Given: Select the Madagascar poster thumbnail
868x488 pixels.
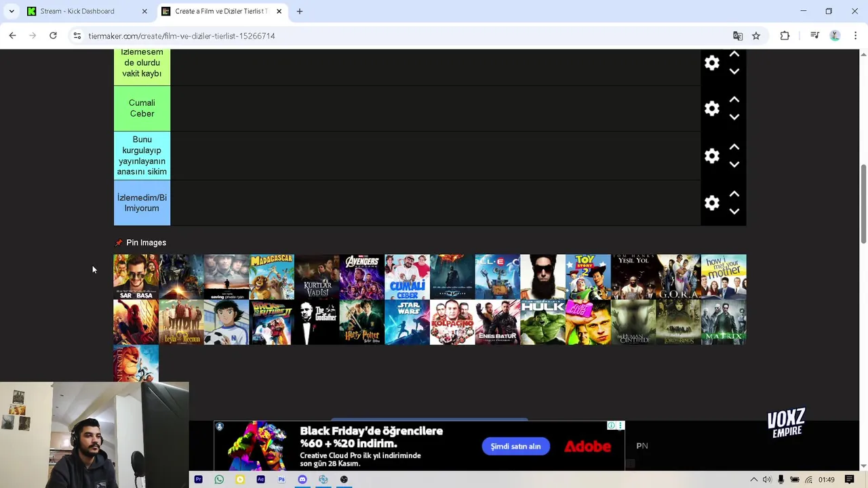Looking at the screenshot, I should tap(271, 277).
